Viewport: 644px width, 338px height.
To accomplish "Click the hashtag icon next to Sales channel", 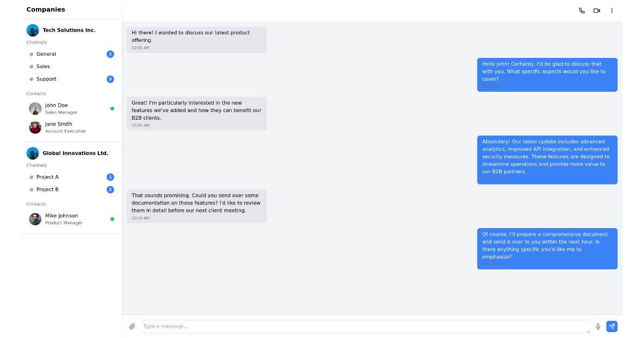I will tap(31, 67).
